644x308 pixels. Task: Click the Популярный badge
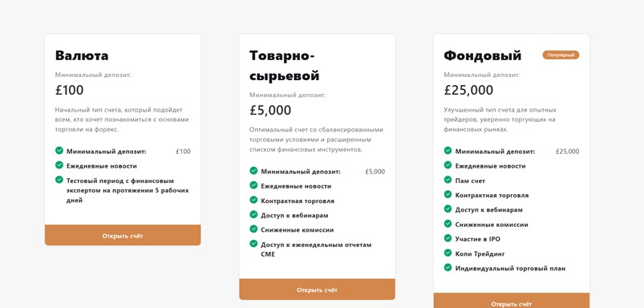pyautogui.click(x=561, y=55)
